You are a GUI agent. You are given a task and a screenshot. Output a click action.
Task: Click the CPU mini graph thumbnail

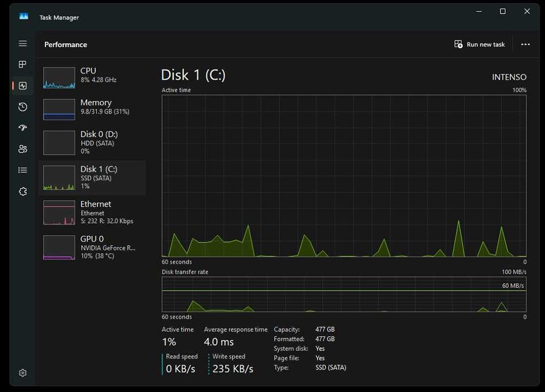(x=59, y=78)
